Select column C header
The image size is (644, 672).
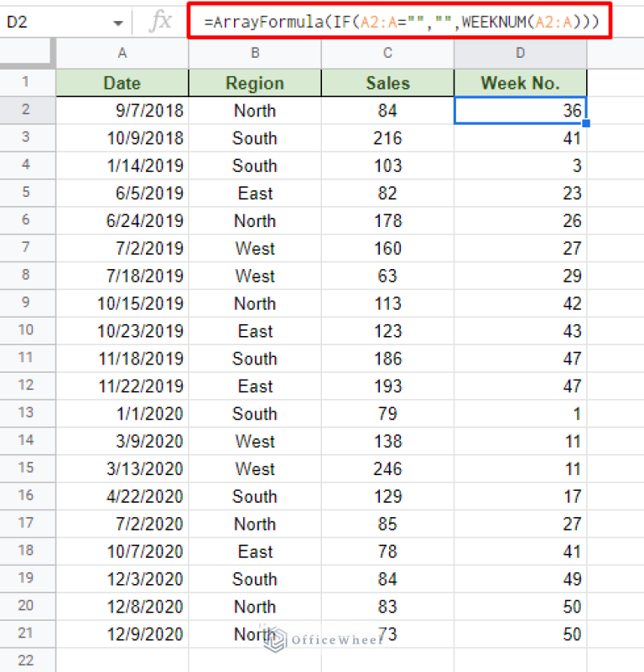coord(387,53)
